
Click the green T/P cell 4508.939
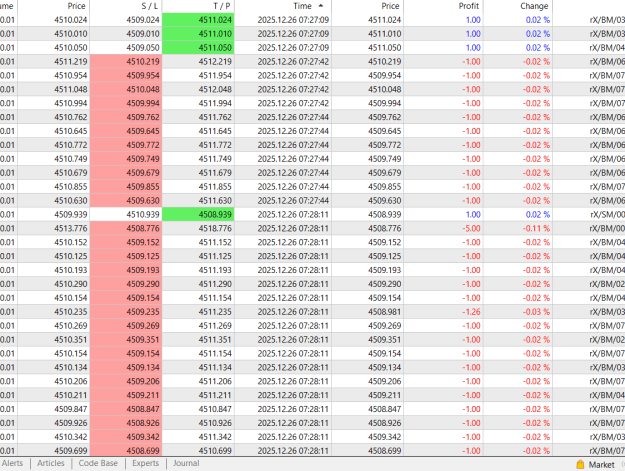[198, 214]
